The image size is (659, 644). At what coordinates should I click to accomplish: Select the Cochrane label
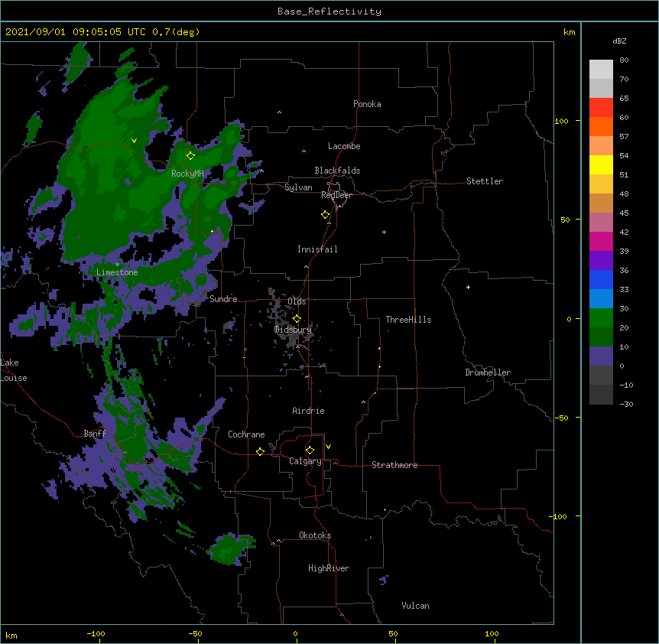(x=246, y=434)
